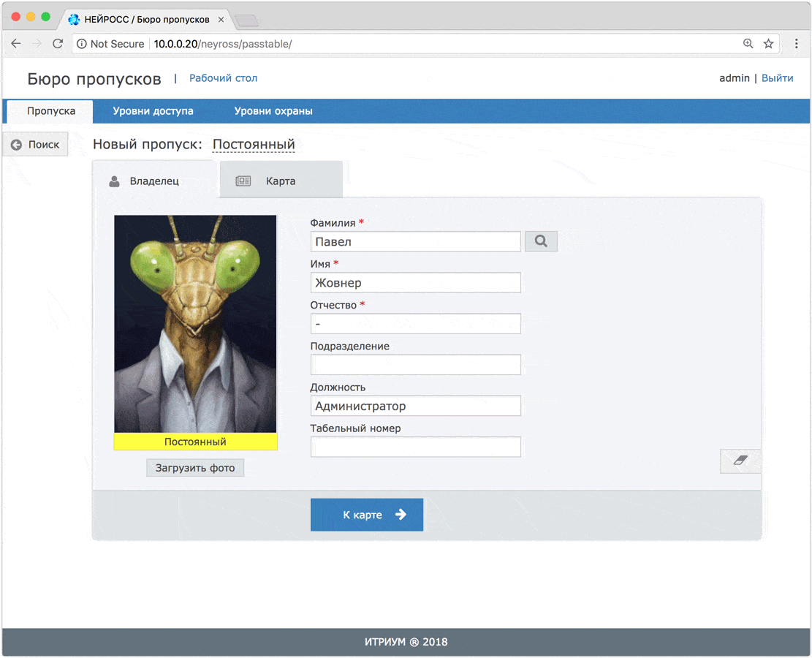Click the Not Secure info icon
Screen dimensions: 812x658
click(x=81, y=44)
